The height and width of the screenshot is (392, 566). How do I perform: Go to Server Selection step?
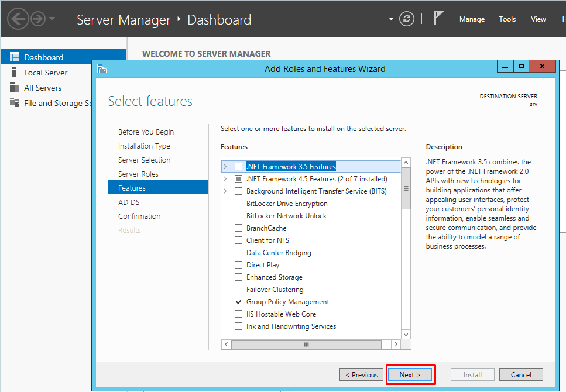coord(144,160)
